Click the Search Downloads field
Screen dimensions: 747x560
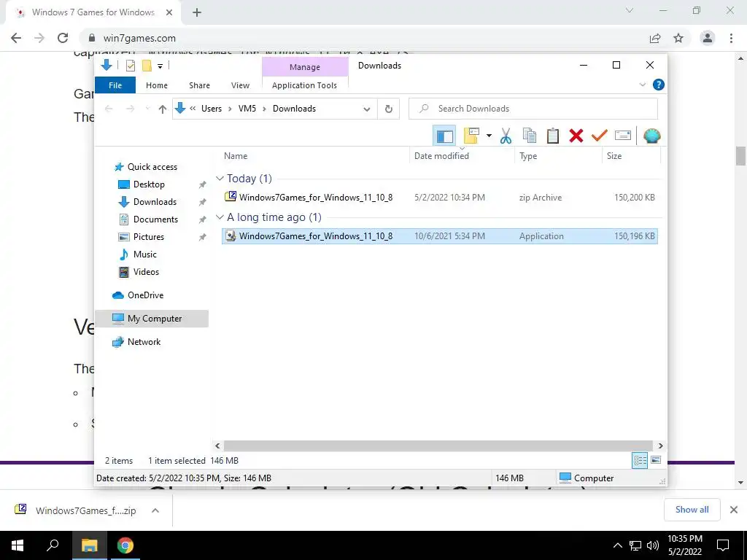click(x=533, y=109)
